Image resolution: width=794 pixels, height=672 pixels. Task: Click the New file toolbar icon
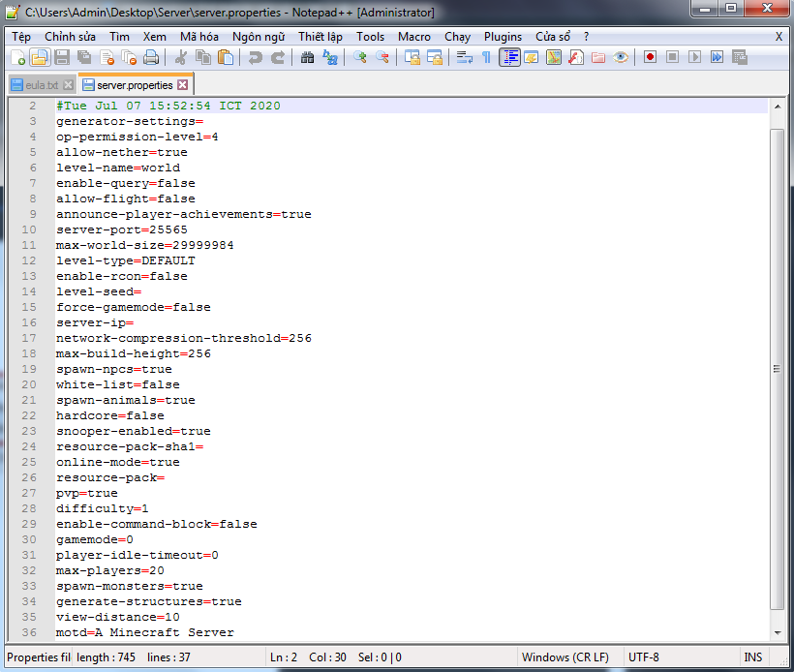(17, 58)
